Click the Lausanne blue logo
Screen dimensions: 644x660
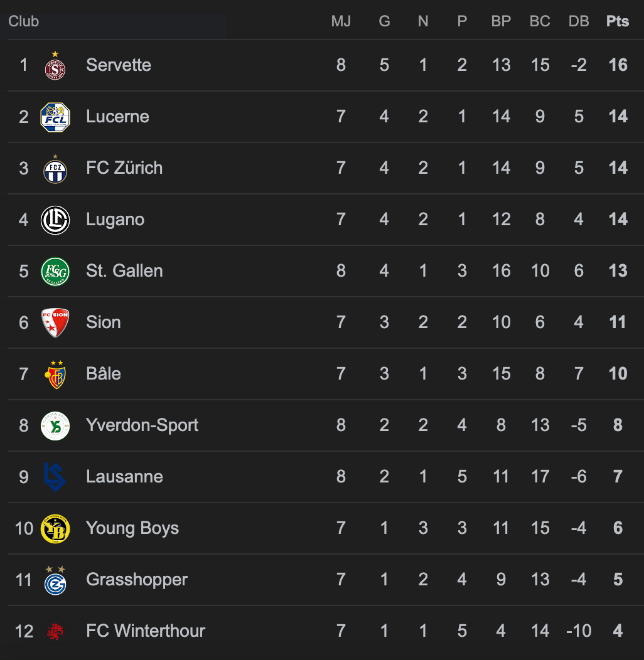[x=55, y=477]
